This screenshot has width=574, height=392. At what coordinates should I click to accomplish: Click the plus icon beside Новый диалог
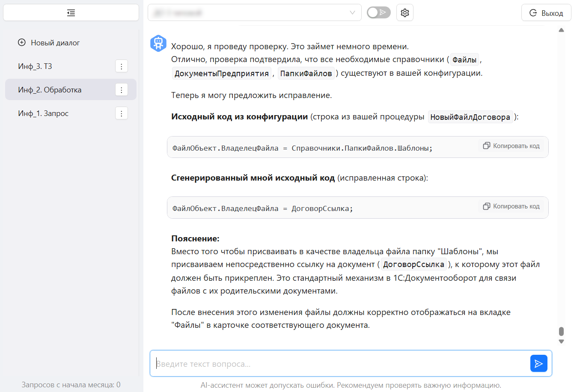tap(21, 42)
